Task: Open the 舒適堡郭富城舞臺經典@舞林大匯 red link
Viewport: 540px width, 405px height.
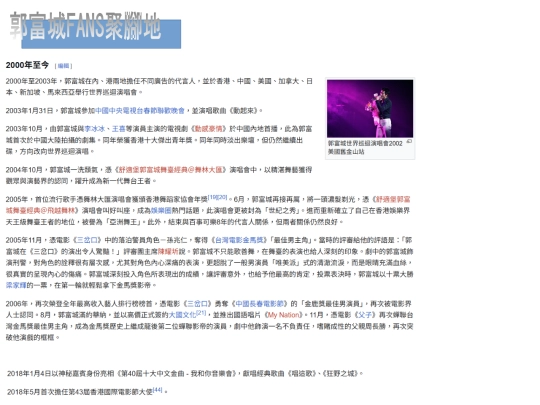Action: coord(170,170)
